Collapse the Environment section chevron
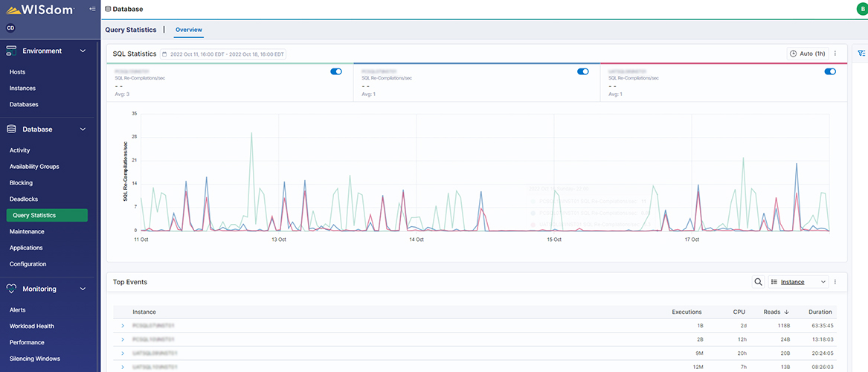 coord(83,51)
